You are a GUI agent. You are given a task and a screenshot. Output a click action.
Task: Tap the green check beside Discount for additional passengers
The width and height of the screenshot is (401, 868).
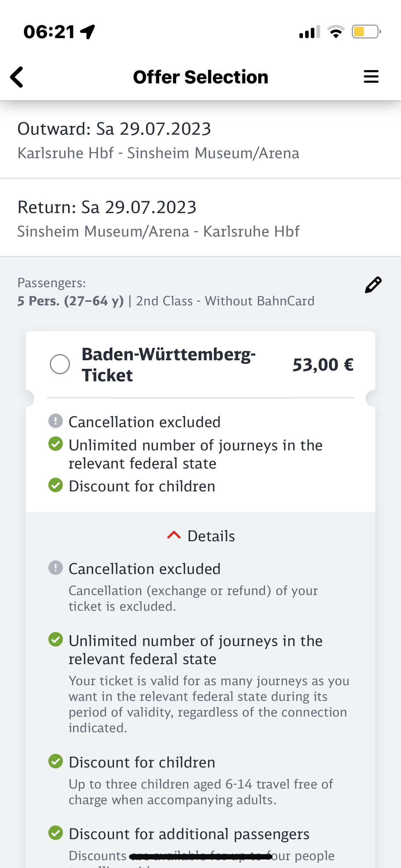tap(56, 833)
